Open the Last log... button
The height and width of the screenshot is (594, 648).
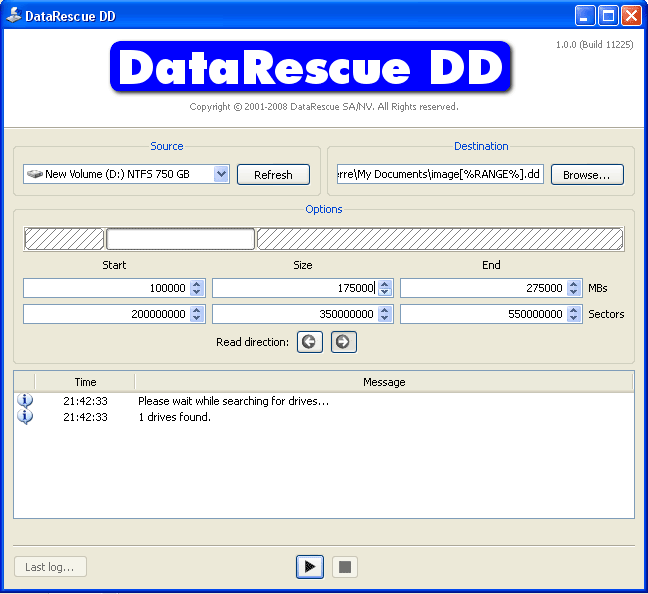coord(50,566)
